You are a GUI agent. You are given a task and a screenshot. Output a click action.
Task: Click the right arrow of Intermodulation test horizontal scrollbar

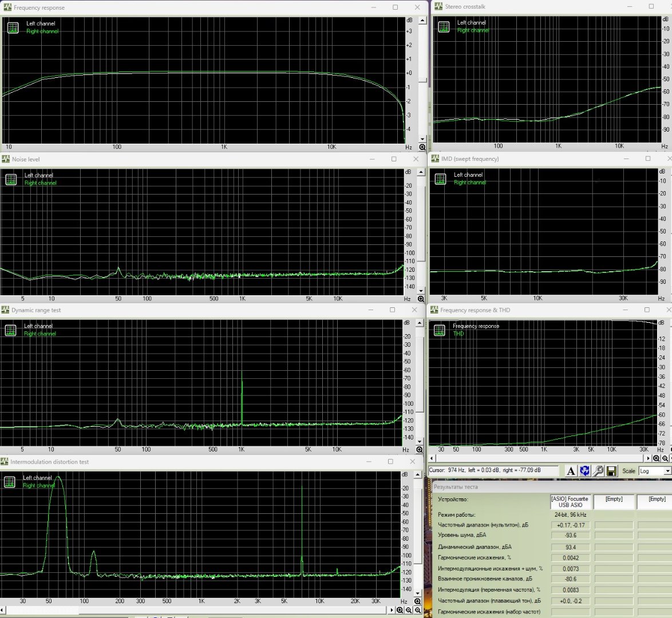pyautogui.click(x=393, y=610)
